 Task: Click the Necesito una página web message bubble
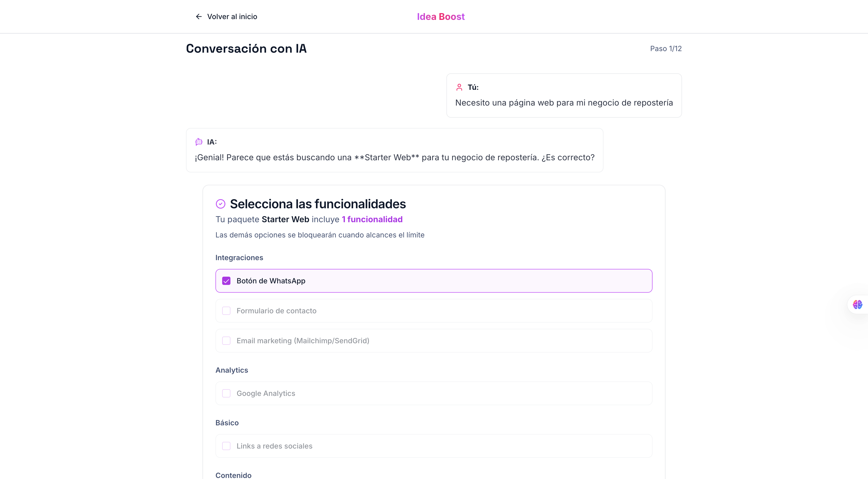[x=564, y=95]
